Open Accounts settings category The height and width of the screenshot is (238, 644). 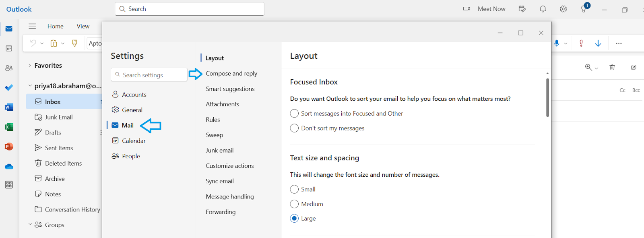click(129, 95)
